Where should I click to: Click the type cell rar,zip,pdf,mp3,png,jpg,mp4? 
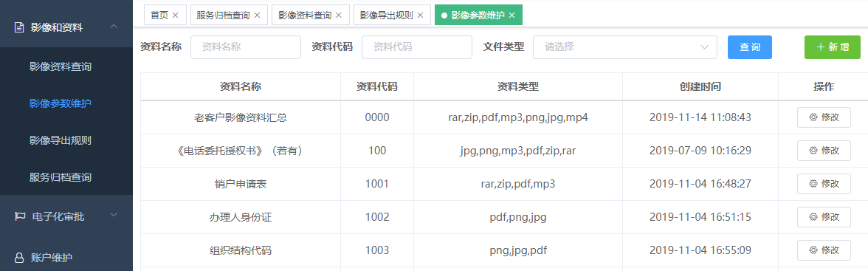[518, 117]
